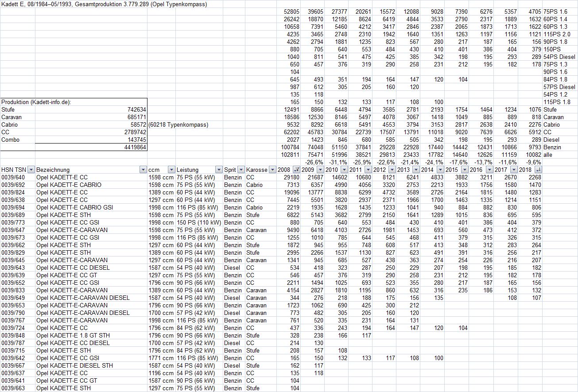Image resolution: width=578 pixels, height=392 pixels.
Task: Open the HSN TSN column filter dropdown
Action: [31, 170]
